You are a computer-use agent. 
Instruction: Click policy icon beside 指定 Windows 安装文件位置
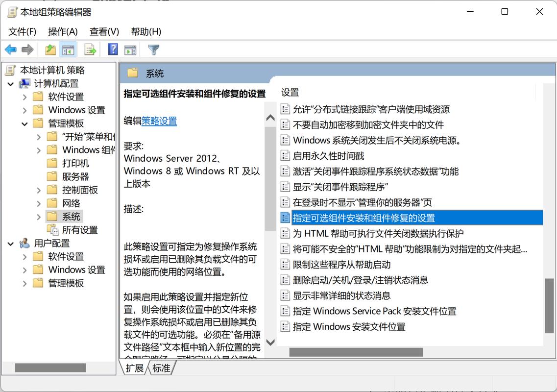[285, 327]
